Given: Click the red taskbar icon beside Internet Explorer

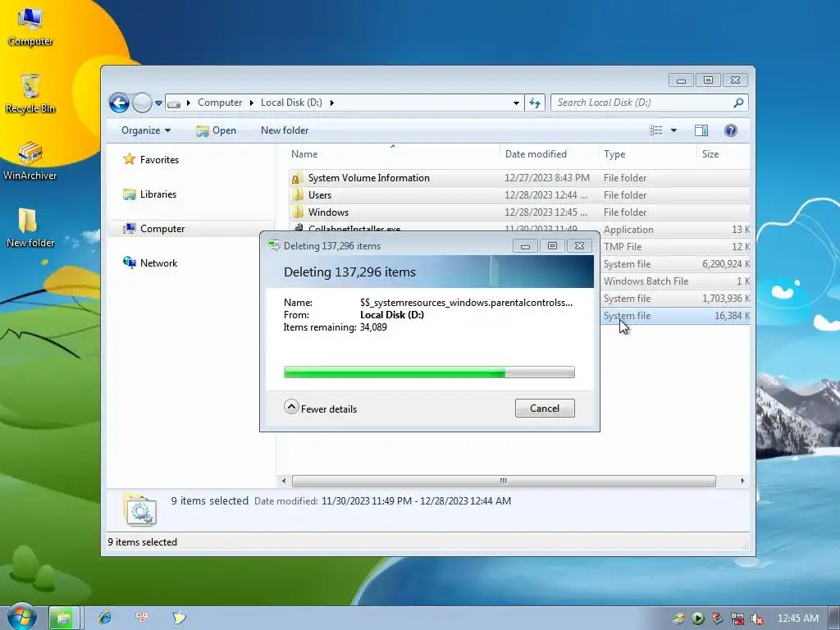Looking at the screenshot, I should pos(142,617).
